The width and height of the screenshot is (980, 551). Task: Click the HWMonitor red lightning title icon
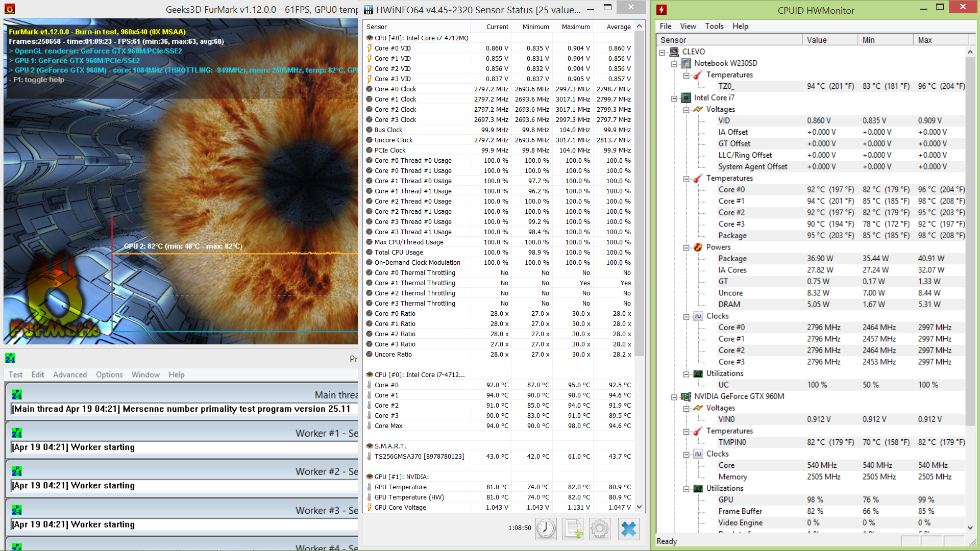click(x=661, y=10)
